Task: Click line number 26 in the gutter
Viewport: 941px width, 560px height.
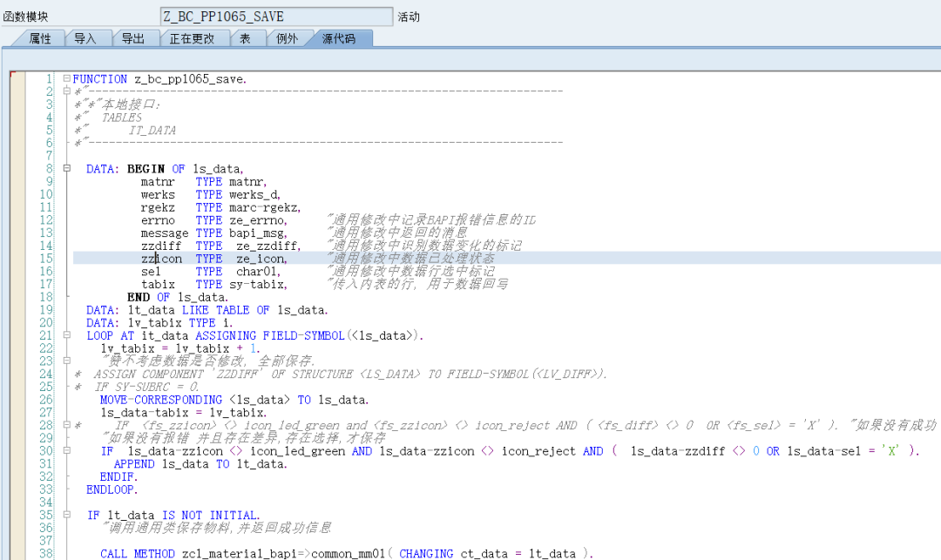Action: coord(46,399)
